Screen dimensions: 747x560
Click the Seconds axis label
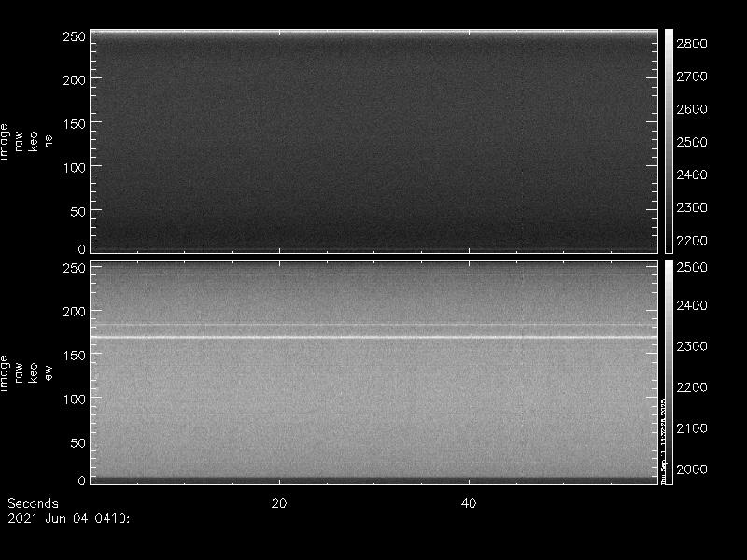(32, 504)
